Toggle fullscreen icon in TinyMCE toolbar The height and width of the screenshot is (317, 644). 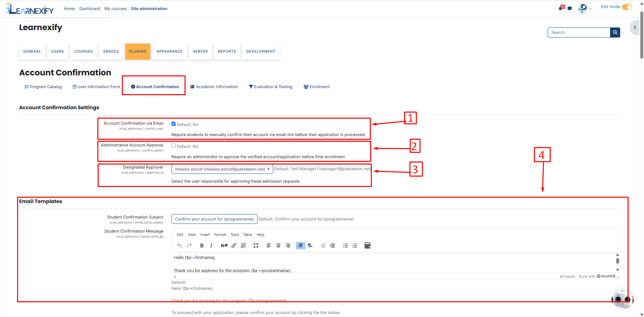(x=256, y=246)
